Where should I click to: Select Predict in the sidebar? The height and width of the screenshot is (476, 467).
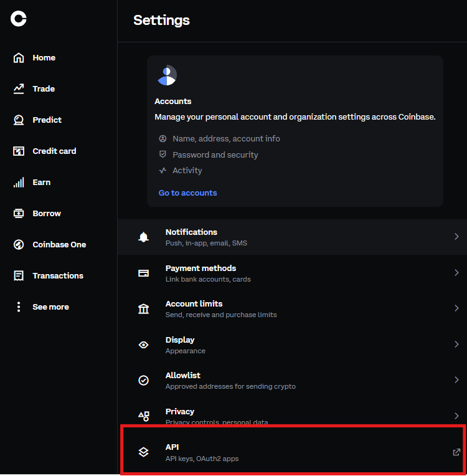[47, 120]
